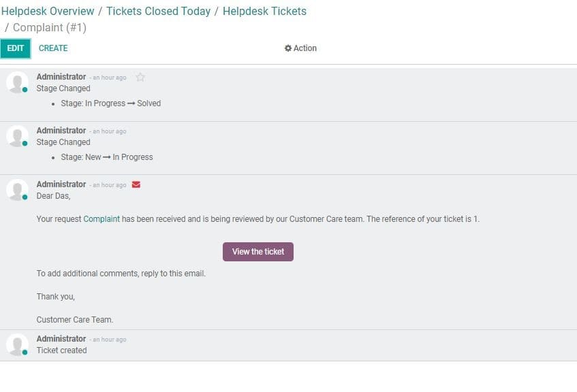Click avatar of New to In Progress message
577x392 pixels.
point(17,135)
